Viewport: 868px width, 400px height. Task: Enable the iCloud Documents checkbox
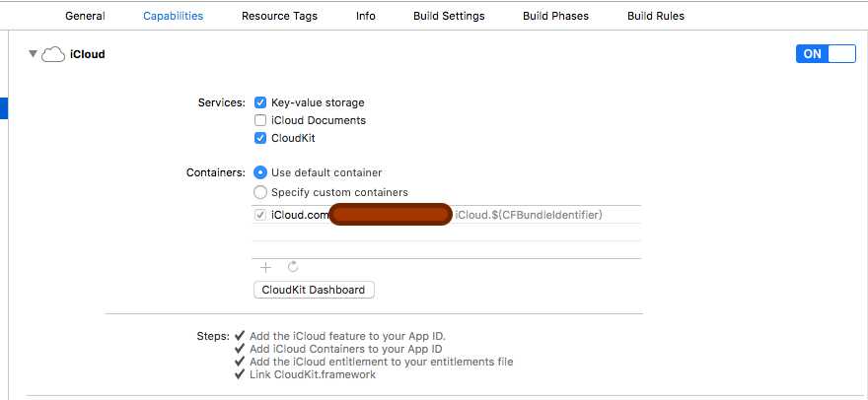click(x=260, y=120)
